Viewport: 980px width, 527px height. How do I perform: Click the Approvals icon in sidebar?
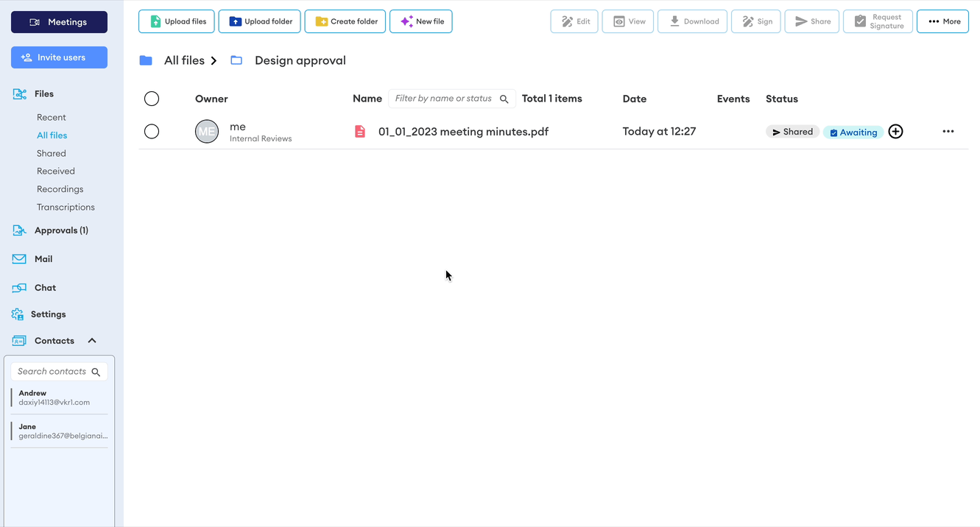[19, 230]
